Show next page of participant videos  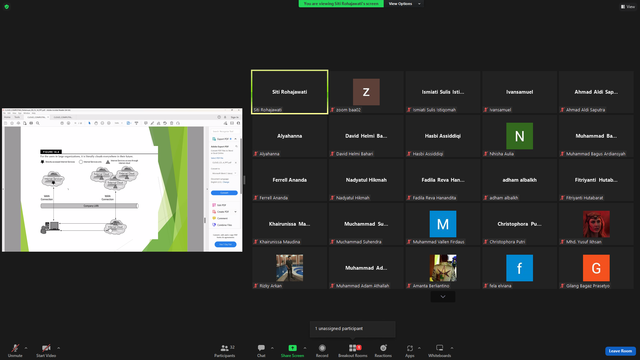[443, 297]
